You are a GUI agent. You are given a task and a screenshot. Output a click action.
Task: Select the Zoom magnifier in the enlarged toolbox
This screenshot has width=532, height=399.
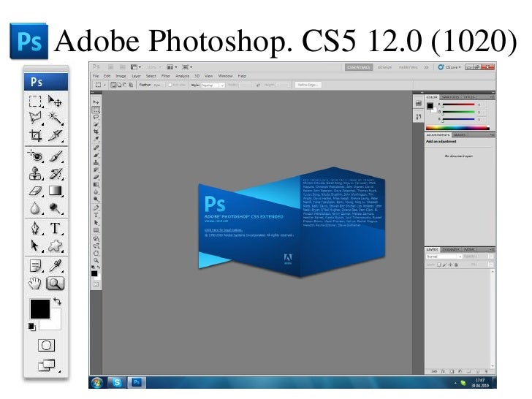click(56, 284)
